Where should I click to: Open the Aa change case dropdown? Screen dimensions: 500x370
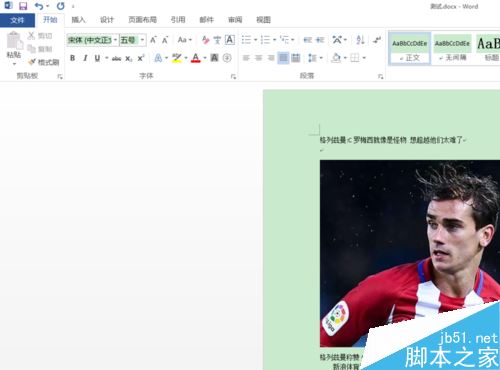[185, 40]
